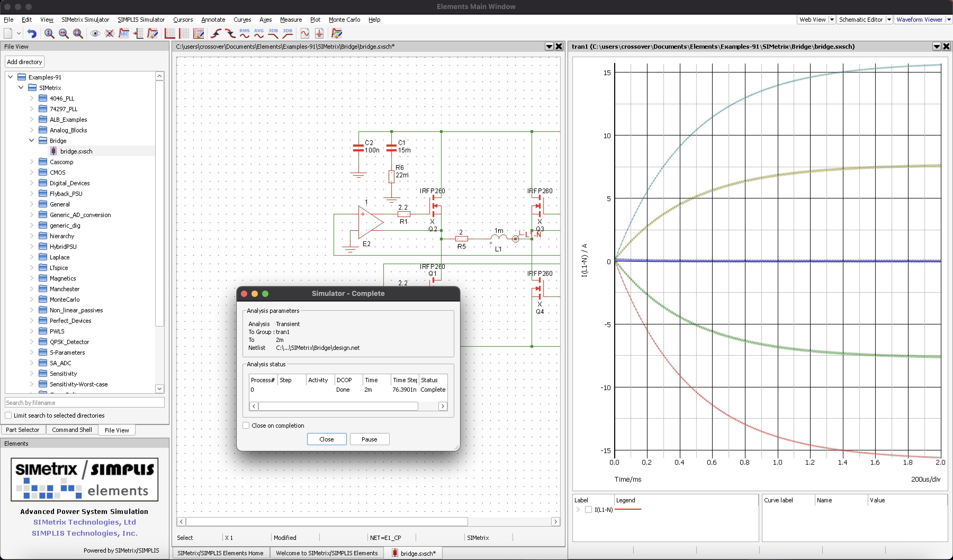
Task: Expand the MonteCarlo folder
Action: [32, 300]
